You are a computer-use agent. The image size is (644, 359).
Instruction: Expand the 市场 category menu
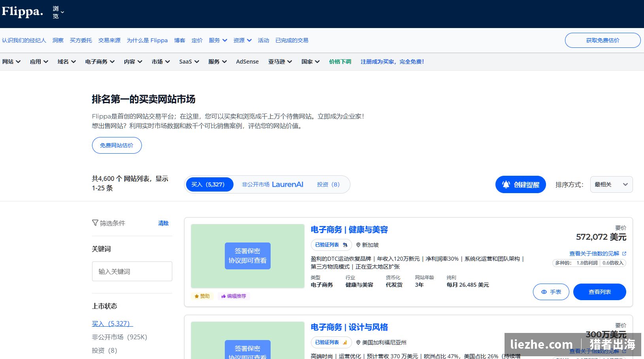[161, 62]
